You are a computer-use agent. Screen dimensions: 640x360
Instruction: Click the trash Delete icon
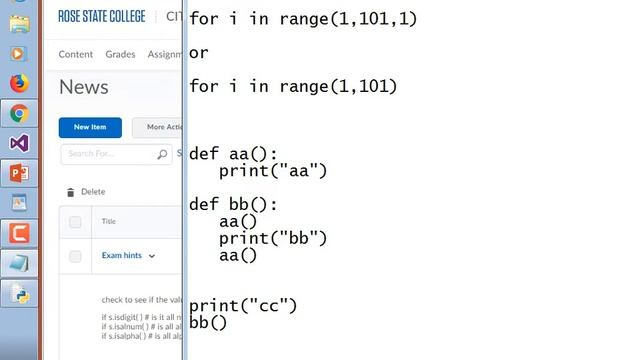(70, 192)
